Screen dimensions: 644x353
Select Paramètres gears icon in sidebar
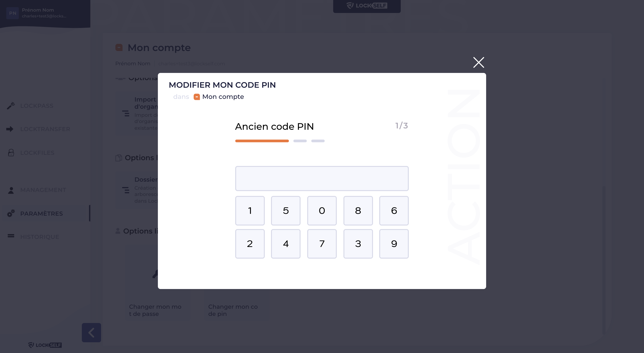coord(11,213)
